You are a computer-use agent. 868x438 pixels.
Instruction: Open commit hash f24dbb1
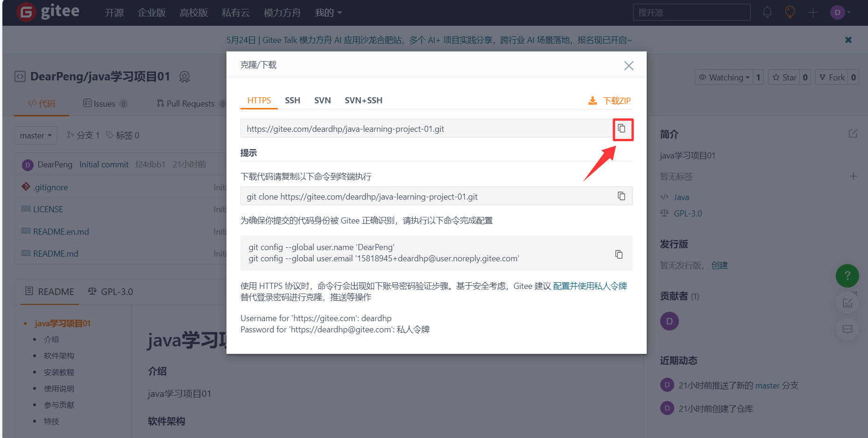point(150,165)
